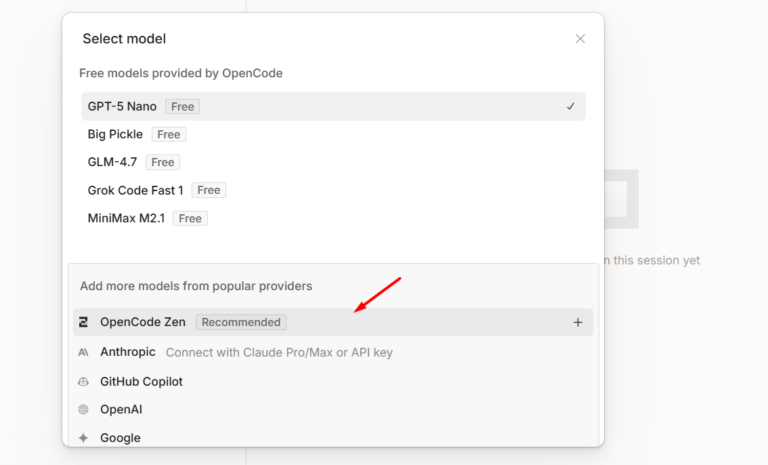Viewport: 768px width, 465px height.
Task: Click the Anthropic provider logo icon
Action: [x=83, y=352]
